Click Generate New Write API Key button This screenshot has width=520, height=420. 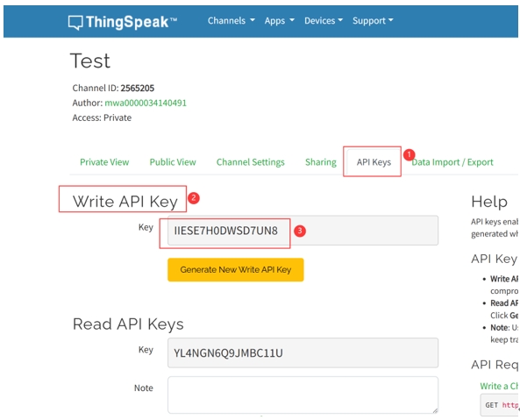236,269
